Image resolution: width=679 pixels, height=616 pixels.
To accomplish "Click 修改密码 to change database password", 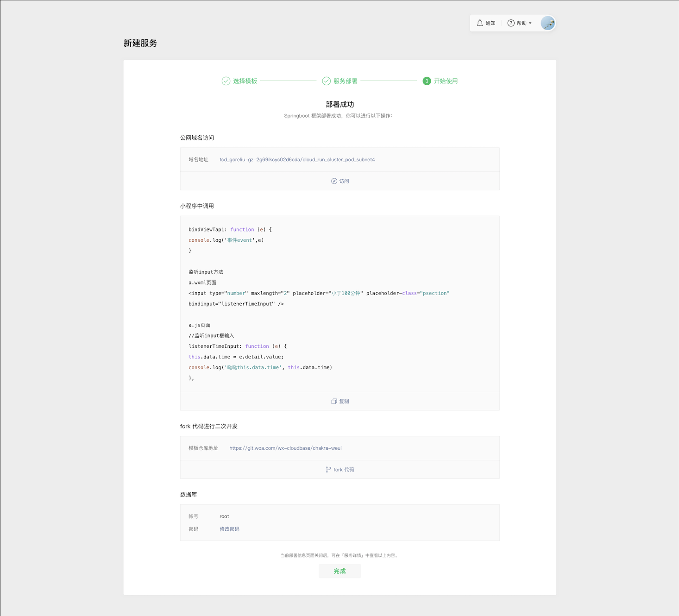I will [x=229, y=529].
